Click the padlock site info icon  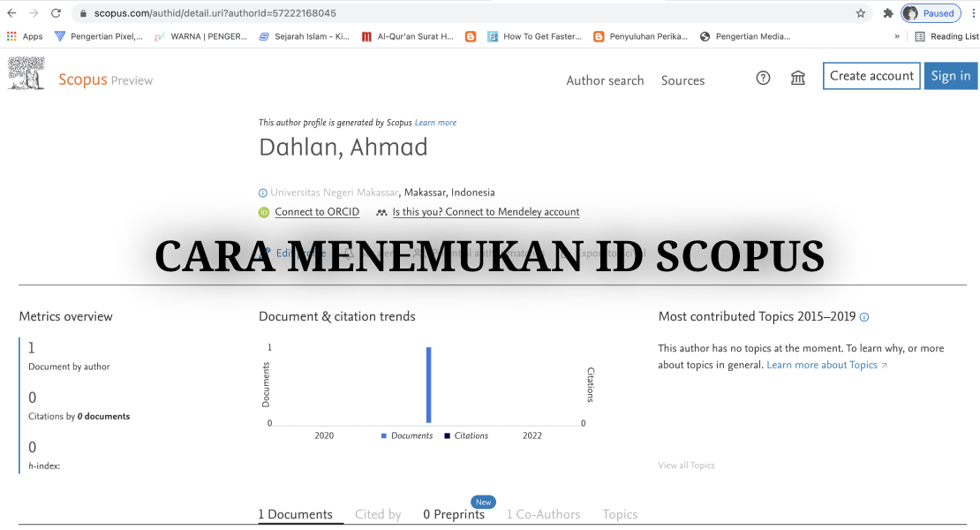pos(83,13)
